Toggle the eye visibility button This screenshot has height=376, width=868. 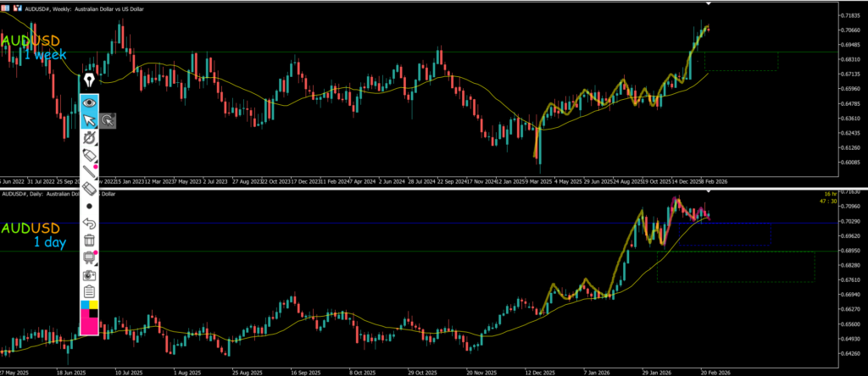pyautogui.click(x=89, y=103)
